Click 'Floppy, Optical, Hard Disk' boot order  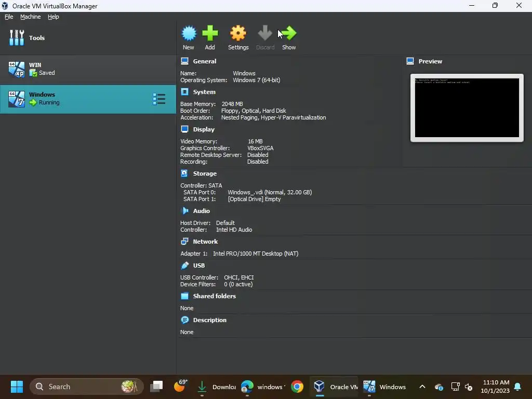254,111
